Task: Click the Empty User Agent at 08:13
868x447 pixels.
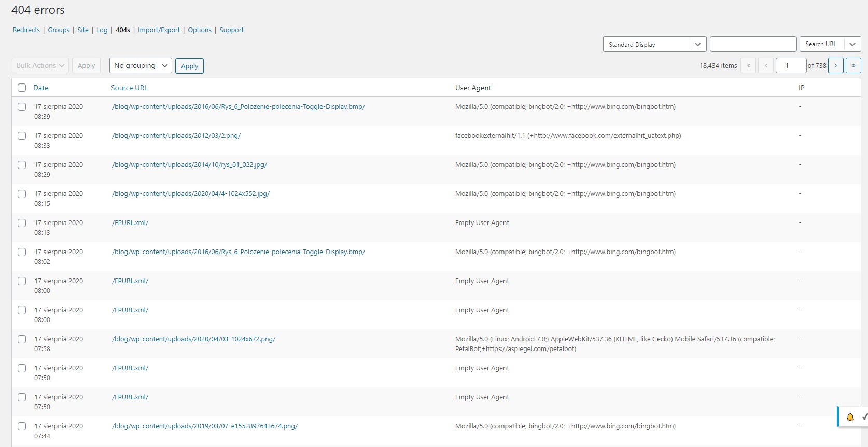Action: (x=482, y=223)
